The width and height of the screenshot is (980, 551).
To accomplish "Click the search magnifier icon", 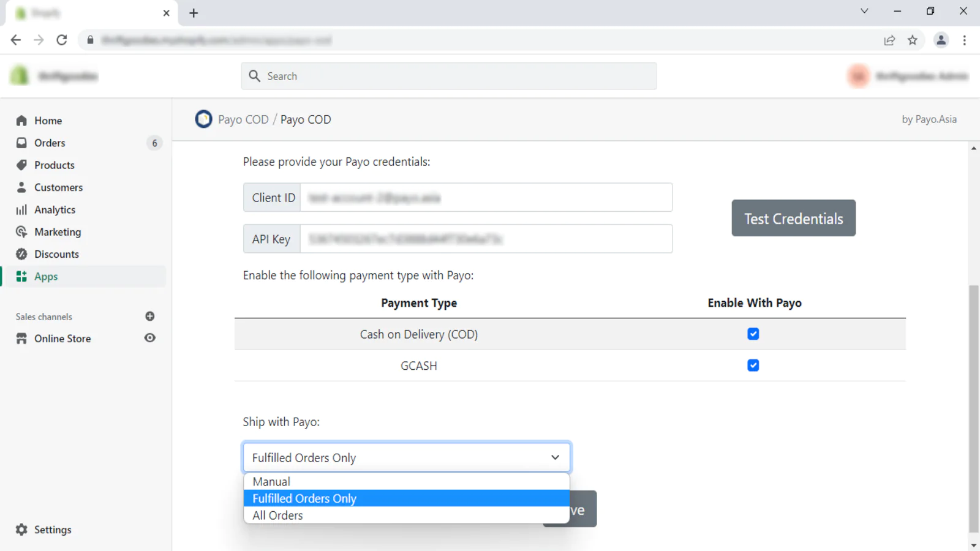I will coord(255,76).
